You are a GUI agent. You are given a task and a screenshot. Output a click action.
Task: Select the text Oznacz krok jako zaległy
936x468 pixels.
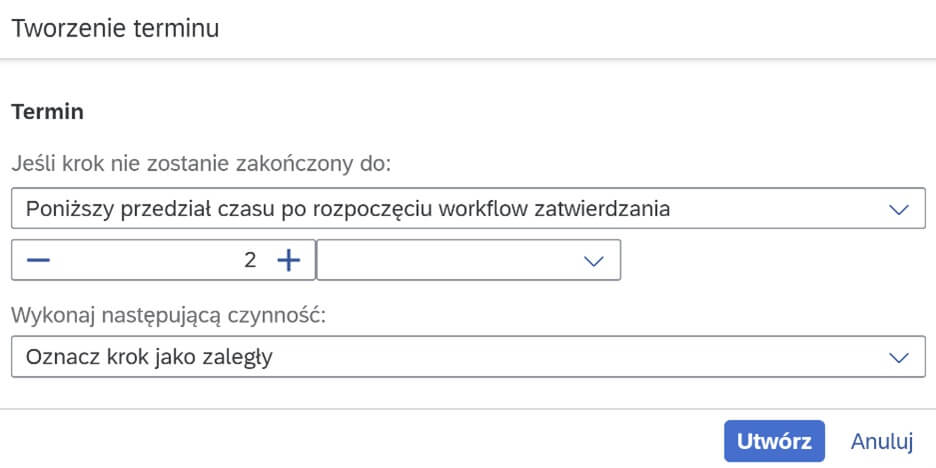pos(149,357)
